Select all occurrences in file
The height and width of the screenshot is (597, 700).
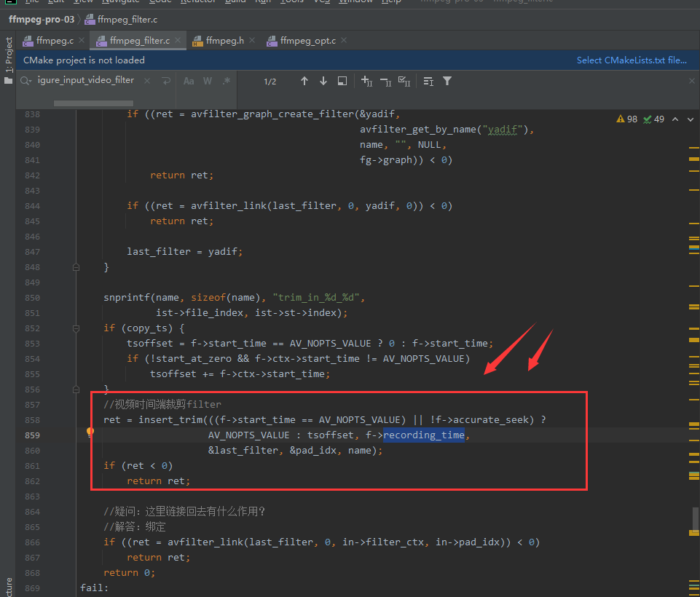[404, 82]
